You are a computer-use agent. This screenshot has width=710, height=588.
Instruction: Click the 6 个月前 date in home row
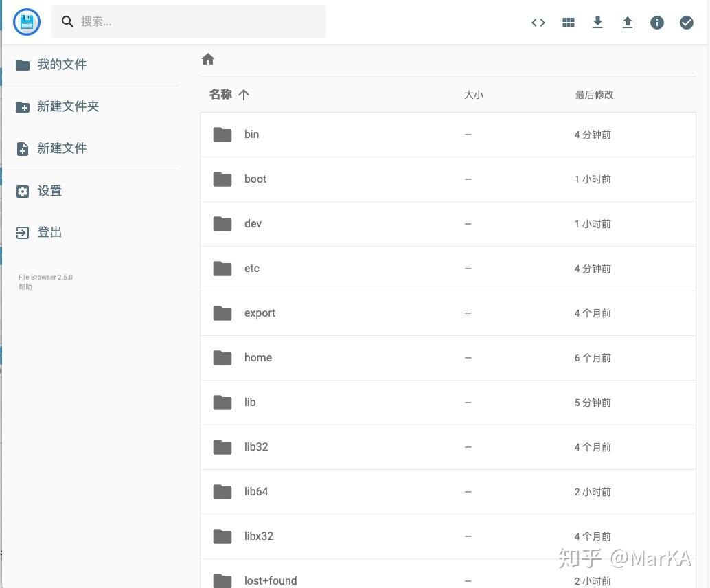(x=593, y=358)
